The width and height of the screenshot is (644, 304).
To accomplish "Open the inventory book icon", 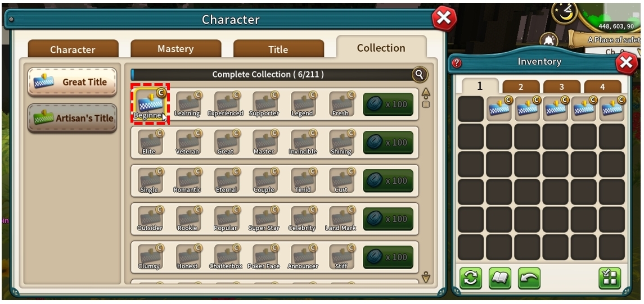I will pyautogui.click(x=500, y=278).
